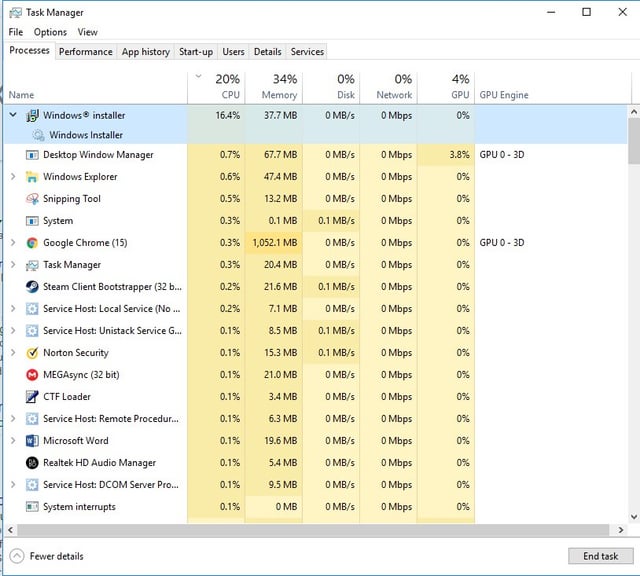Image resolution: width=640 pixels, height=576 pixels.
Task: Switch to the Users tab
Action: tap(233, 52)
